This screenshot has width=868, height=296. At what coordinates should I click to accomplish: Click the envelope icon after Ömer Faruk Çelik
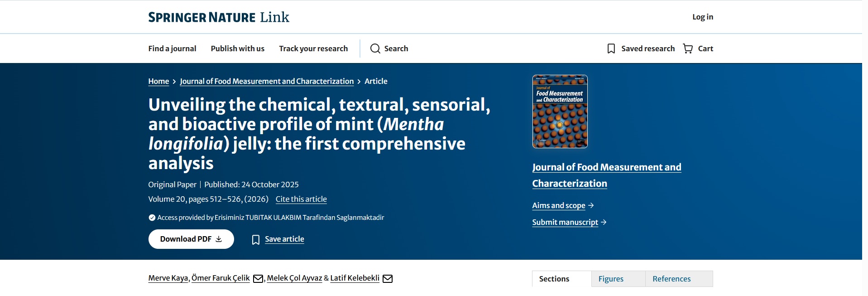(258, 278)
